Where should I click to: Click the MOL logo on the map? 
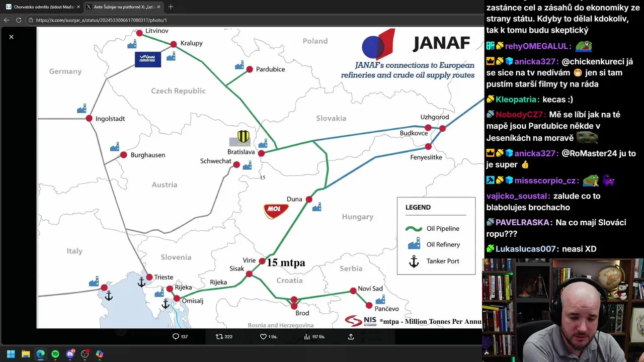(276, 211)
